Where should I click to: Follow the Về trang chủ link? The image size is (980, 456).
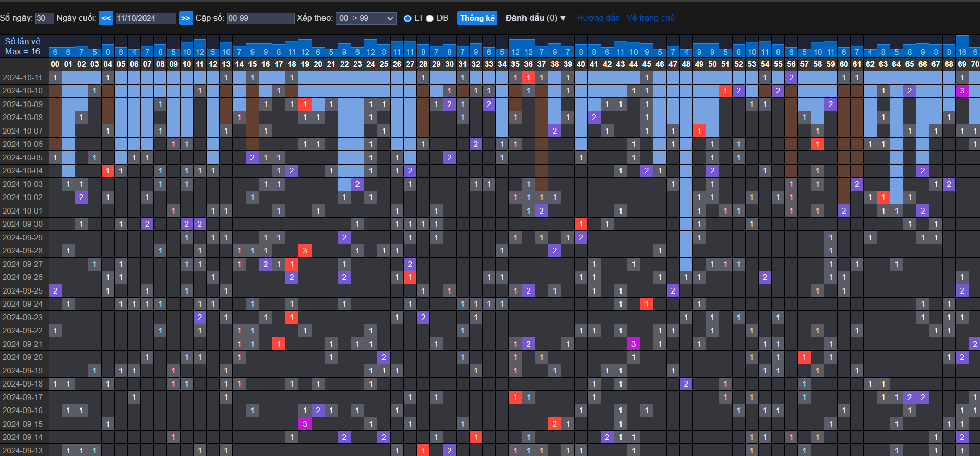(x=650, y=18)
